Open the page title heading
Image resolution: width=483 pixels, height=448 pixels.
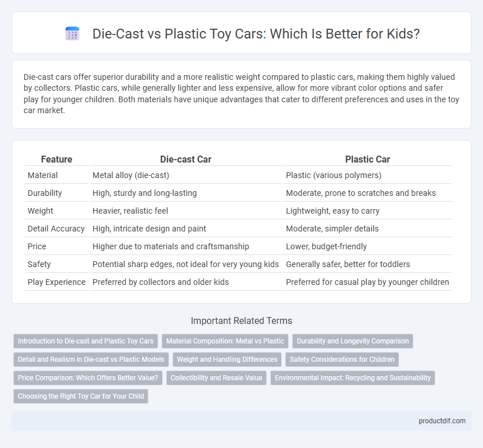pyautogui.click(x=256, y=33)
